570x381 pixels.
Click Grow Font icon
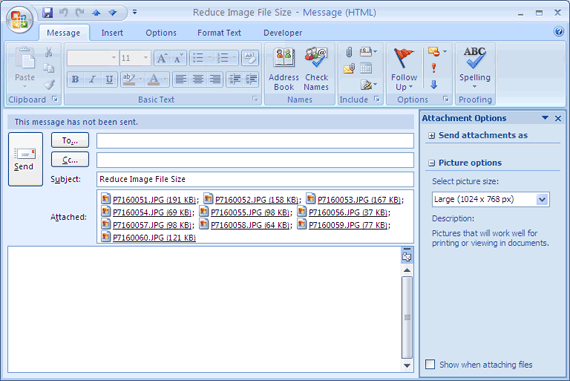162,58
